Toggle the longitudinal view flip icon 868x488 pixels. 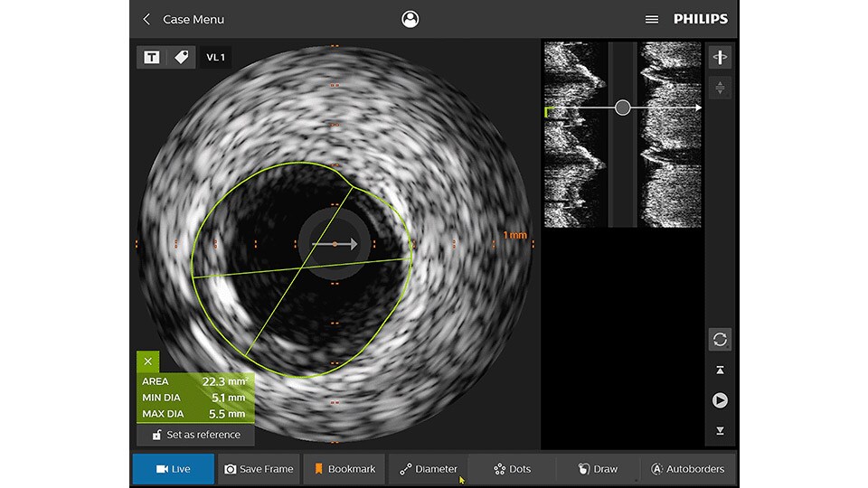720,58
